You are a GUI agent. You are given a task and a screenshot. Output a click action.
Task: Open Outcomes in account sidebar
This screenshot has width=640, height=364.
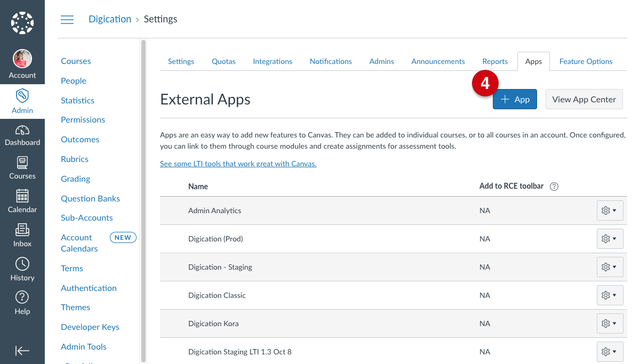click(80, 139)
